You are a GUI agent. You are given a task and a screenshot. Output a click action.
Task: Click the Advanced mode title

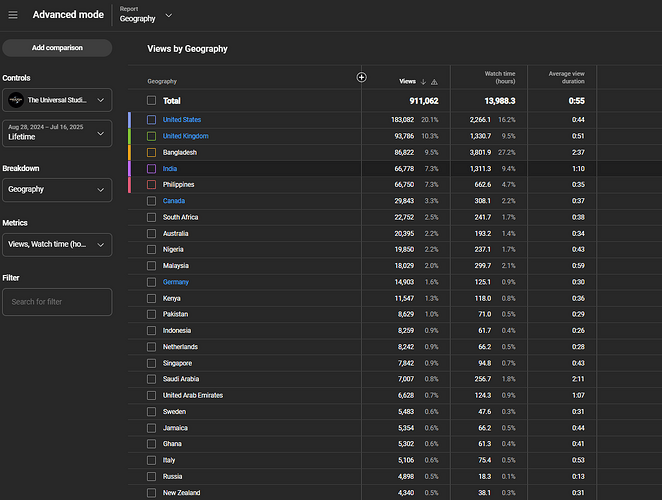point(68,15)
